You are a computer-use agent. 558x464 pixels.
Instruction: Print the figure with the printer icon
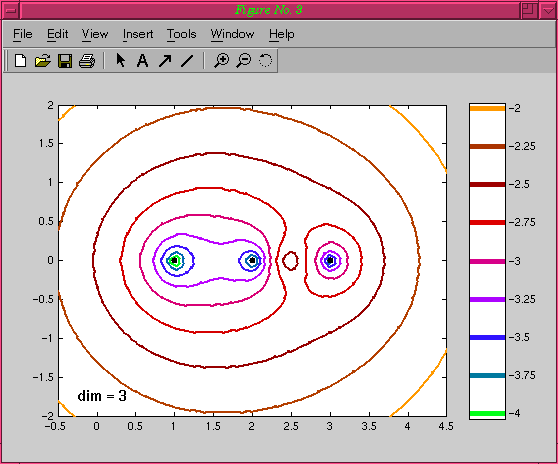click(x=87, y=61)
